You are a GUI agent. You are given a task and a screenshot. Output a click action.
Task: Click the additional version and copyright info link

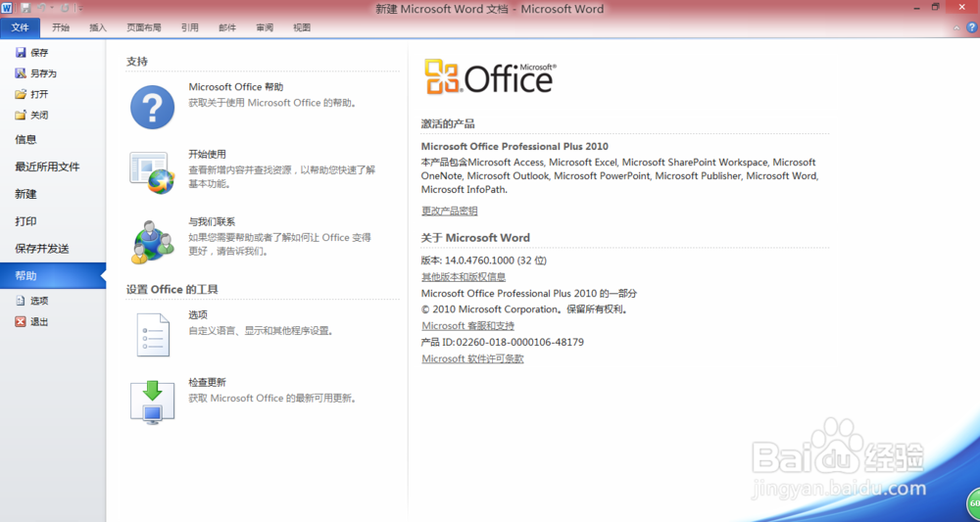(x=464, y=276)
